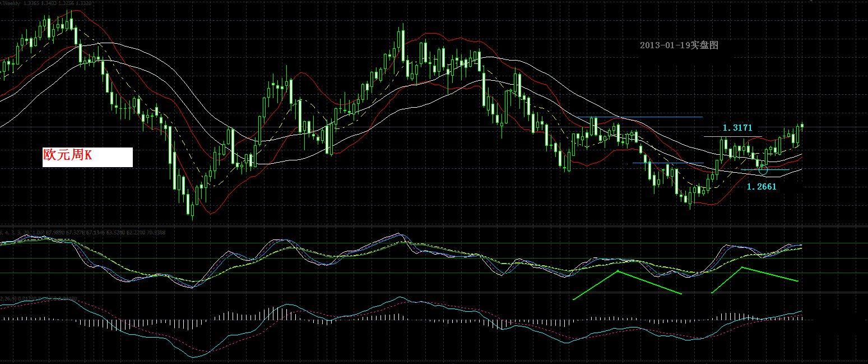Select the small white circle marker on candles
Image resolution: width=868 pixels, height=364 pixels.
tap(763, 169)
